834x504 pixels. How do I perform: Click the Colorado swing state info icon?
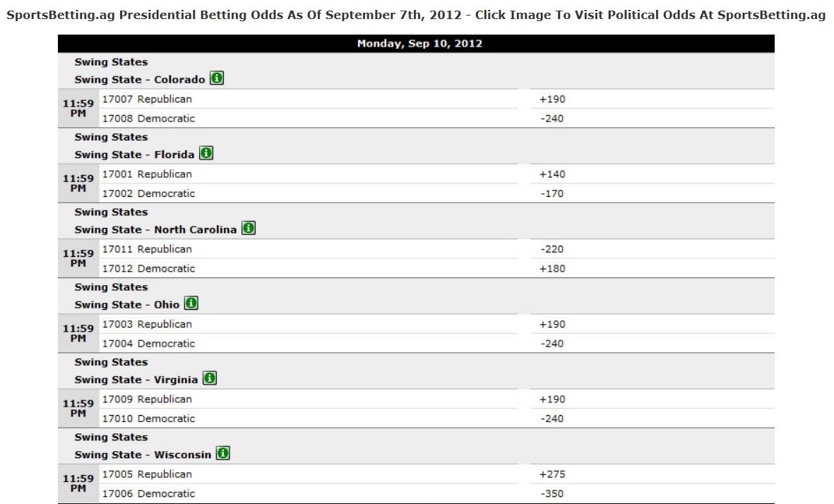click(217, 78)
